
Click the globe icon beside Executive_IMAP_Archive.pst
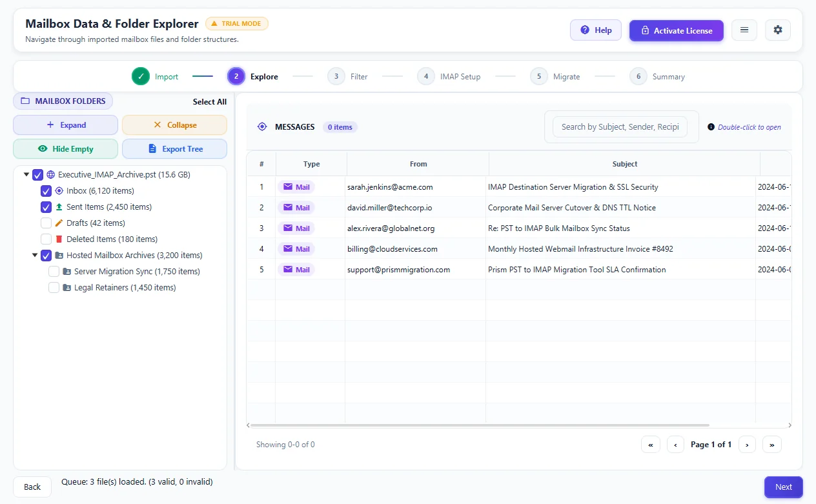tap(51, 174)
